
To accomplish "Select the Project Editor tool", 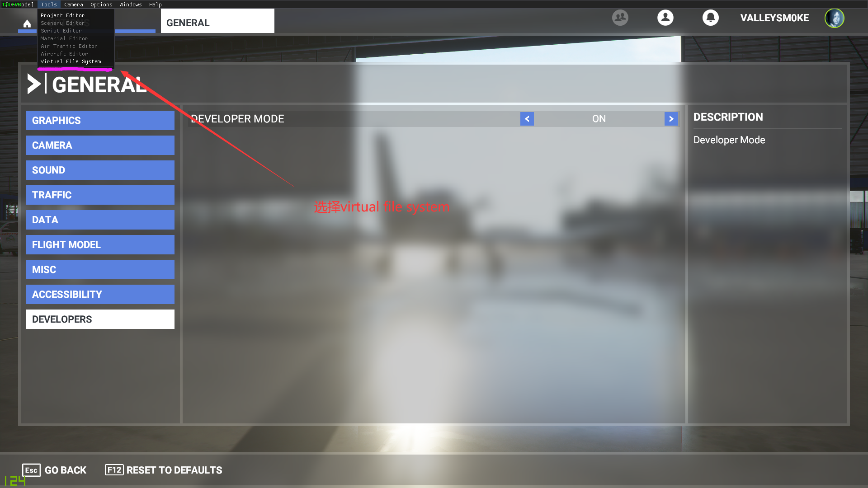I will (62, 15).
